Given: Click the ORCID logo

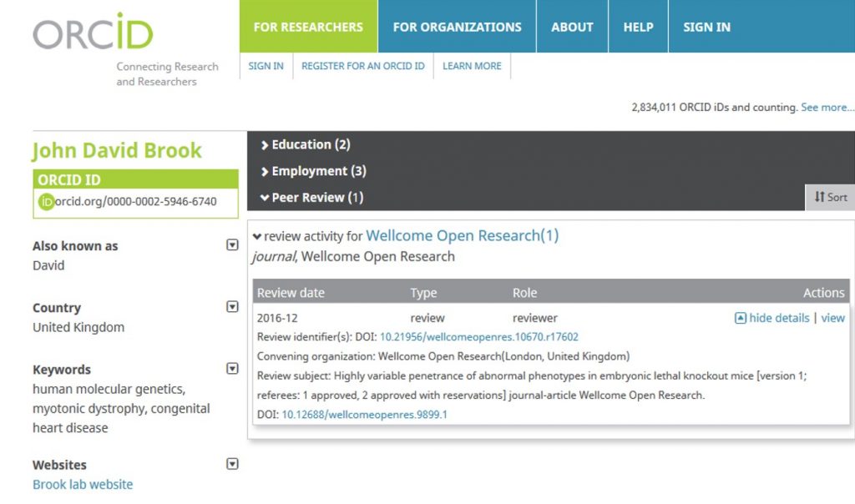Looking at the screenshot, I should click(x=93, y=32).
